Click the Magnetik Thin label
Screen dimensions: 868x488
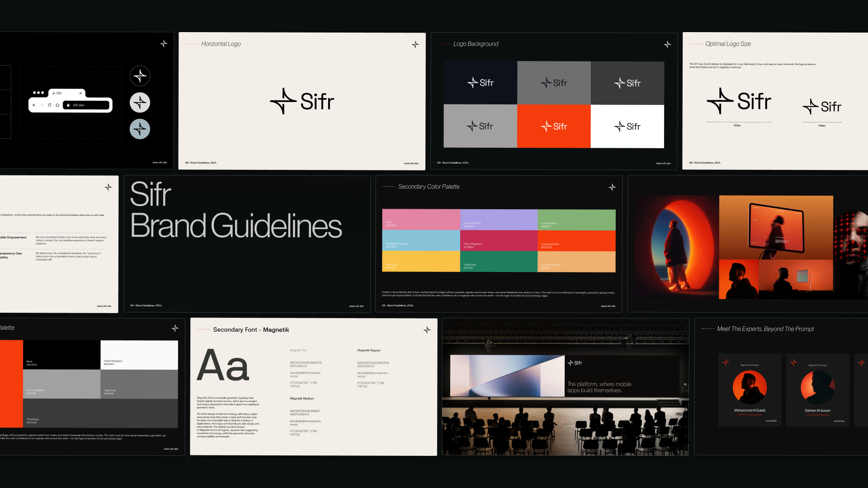pyautogui.click(x=298, y=350)
